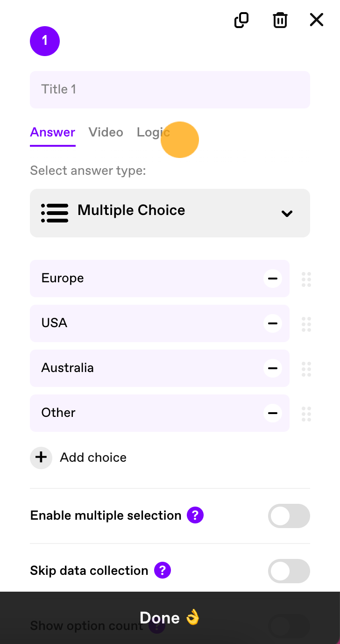Click the plus icon to add a choice
This screenshot has height=644, width=340.
[41, 458]
